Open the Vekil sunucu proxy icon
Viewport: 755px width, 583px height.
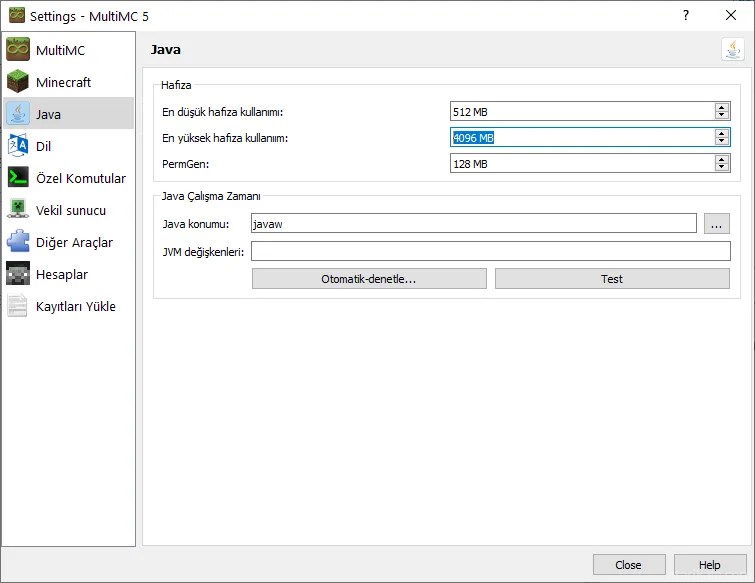tap(18, 210)
